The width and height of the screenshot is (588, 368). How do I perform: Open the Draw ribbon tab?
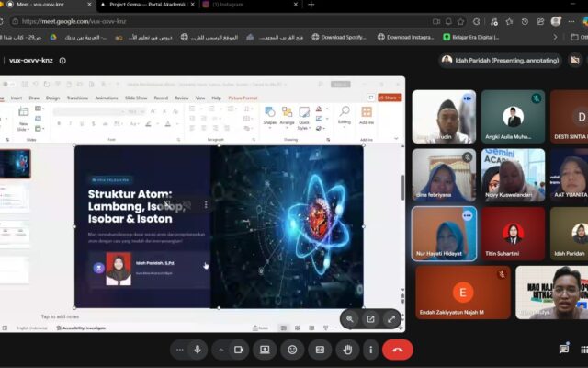[x=34, y=98]
